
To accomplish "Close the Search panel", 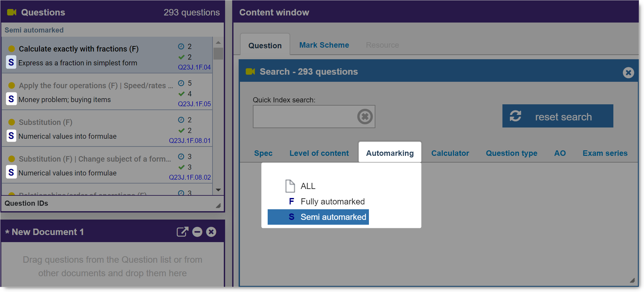I will click(x=628, y=72).
